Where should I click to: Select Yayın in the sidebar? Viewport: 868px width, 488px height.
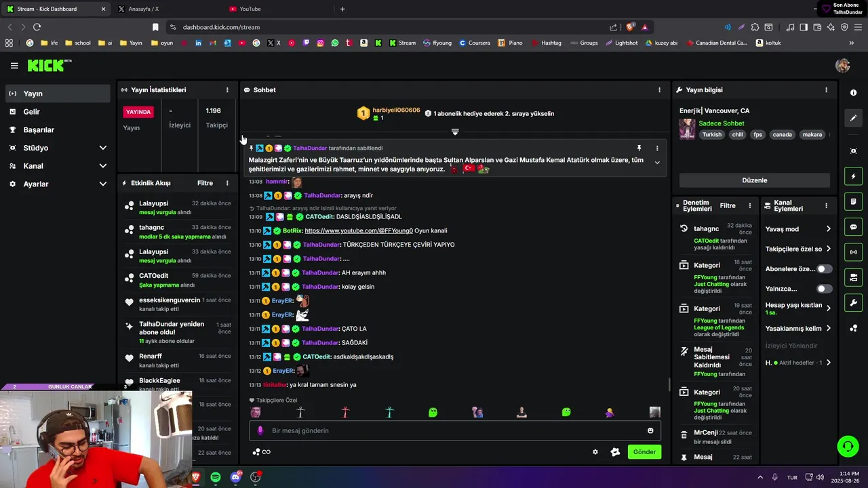click(x=58, y=94)
